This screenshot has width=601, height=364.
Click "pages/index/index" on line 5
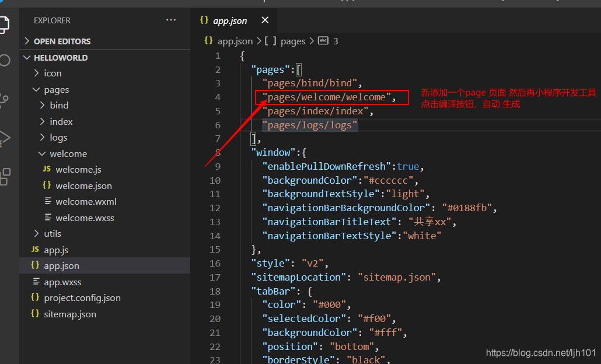pyautogui.click(x=316, y=111)
